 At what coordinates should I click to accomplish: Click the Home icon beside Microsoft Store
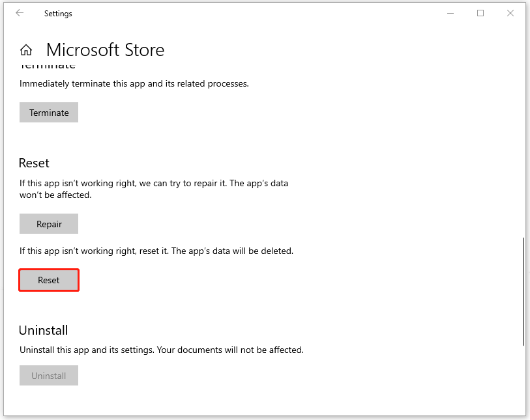pos(26,50)
